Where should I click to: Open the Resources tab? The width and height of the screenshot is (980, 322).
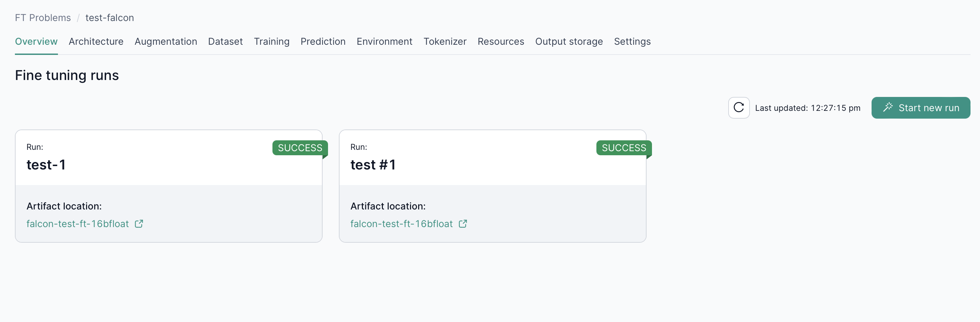[501, 41]
